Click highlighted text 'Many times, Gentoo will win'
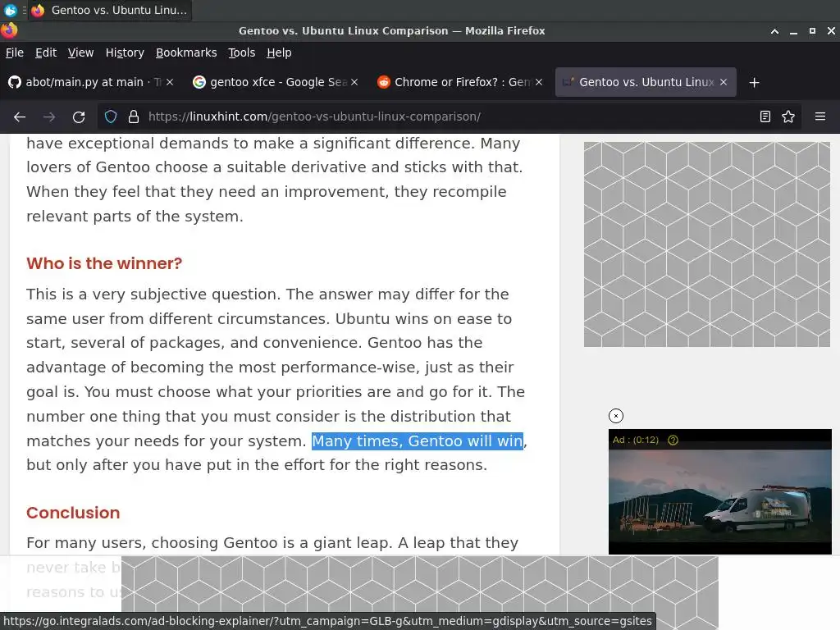This screenshot has width=840, height=630. pyautogui.click(x=418, y=441)
